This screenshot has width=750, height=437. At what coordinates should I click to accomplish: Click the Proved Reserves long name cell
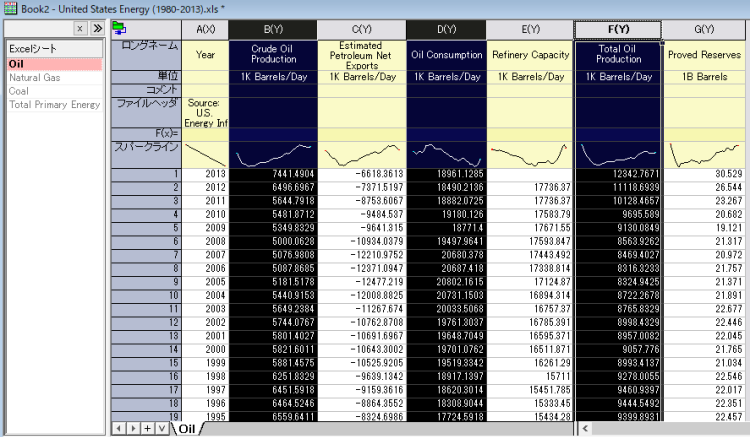[x=704, y=55]
